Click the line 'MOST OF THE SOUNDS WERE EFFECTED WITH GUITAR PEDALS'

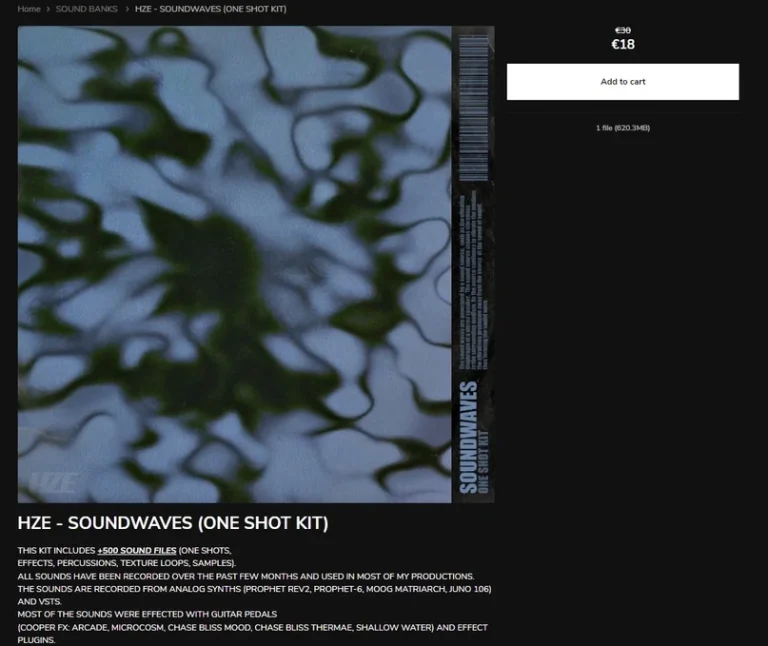[147, 614]
